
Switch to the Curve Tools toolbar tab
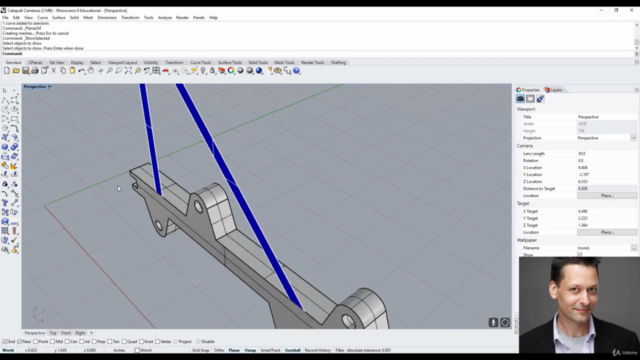click(x=201, y=62)
